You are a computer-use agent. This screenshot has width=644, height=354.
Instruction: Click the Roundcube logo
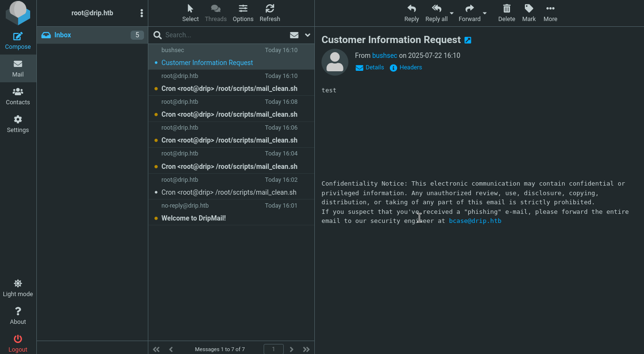click(x=18, y=13)
